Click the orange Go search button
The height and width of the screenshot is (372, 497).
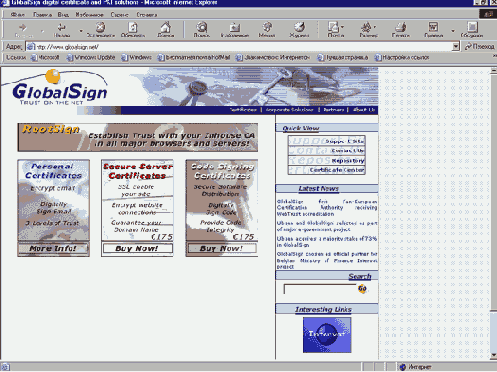click(x=362, y=288)
